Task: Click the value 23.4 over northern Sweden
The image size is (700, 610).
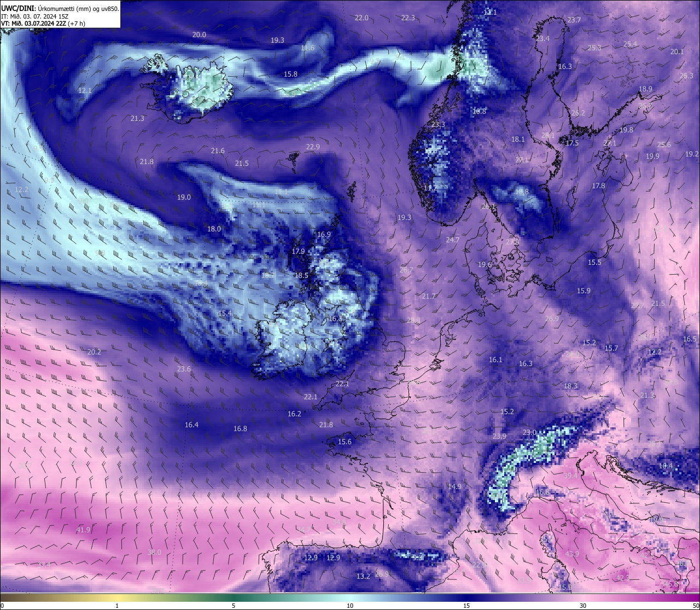Action: pyautogui.click(x=542, y=38)
